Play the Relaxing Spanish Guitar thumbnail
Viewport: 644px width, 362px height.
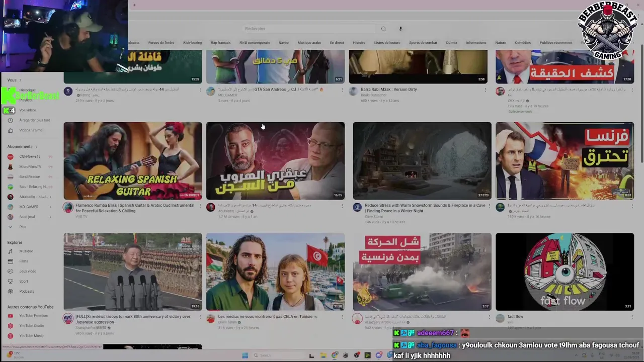[133, 161]
